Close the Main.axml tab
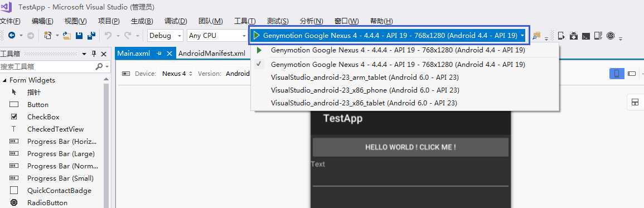The width and height of the screenshot is (644, 208). pos(169,54)
